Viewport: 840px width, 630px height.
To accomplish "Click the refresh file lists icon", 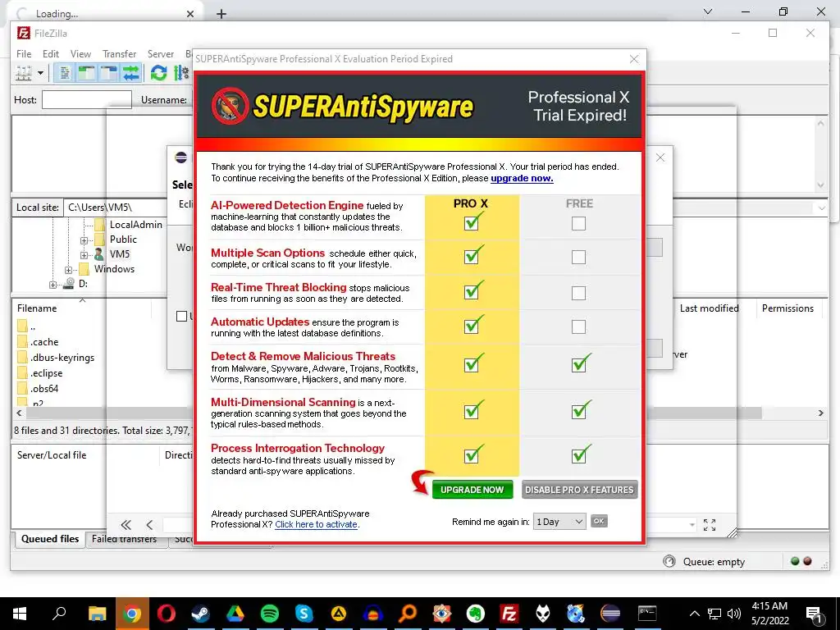I will point(158,73).
